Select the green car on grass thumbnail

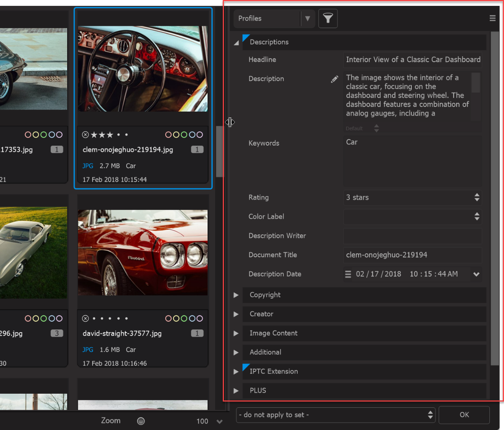34,253
